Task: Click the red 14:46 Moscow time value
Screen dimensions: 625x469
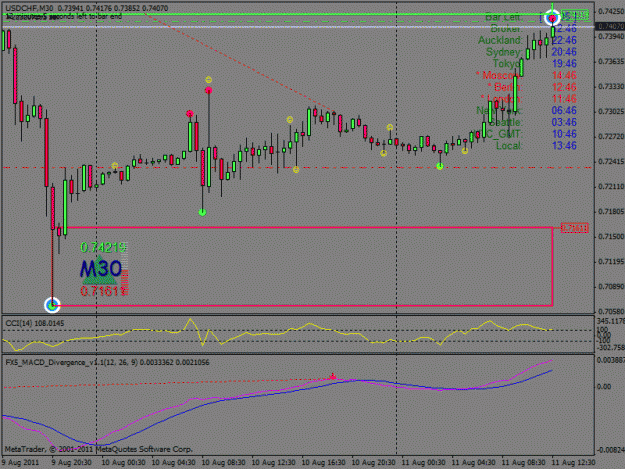Action: (564, 75)
